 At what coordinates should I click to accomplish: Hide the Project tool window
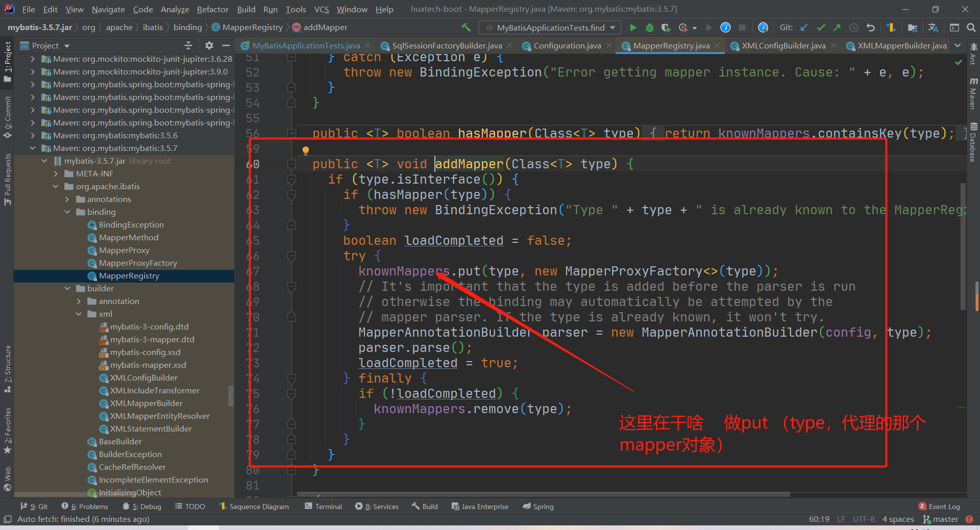tap(226, 45)
